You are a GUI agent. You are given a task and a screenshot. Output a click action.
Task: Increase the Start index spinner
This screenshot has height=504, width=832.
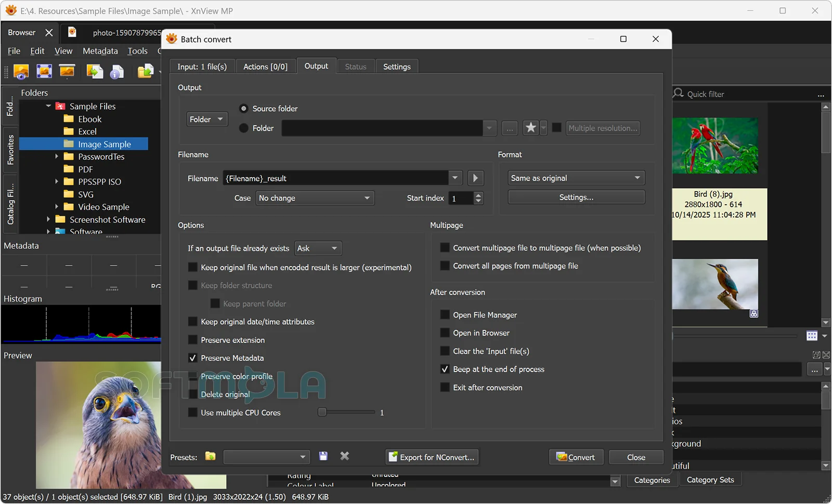coord(478,195)
